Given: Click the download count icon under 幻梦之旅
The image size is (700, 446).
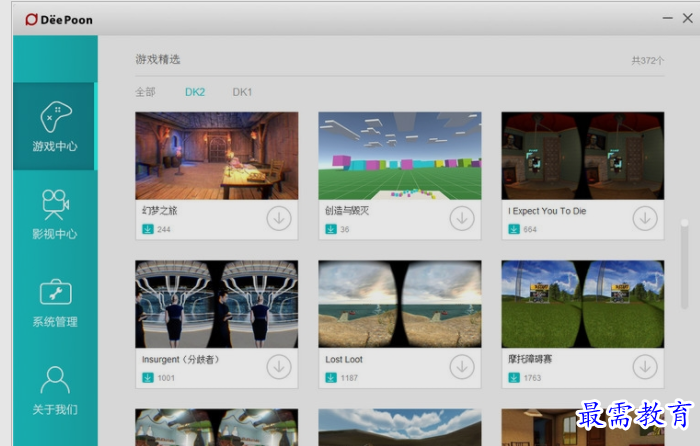Looking at the screenshot, I should [x=148, y=229].
